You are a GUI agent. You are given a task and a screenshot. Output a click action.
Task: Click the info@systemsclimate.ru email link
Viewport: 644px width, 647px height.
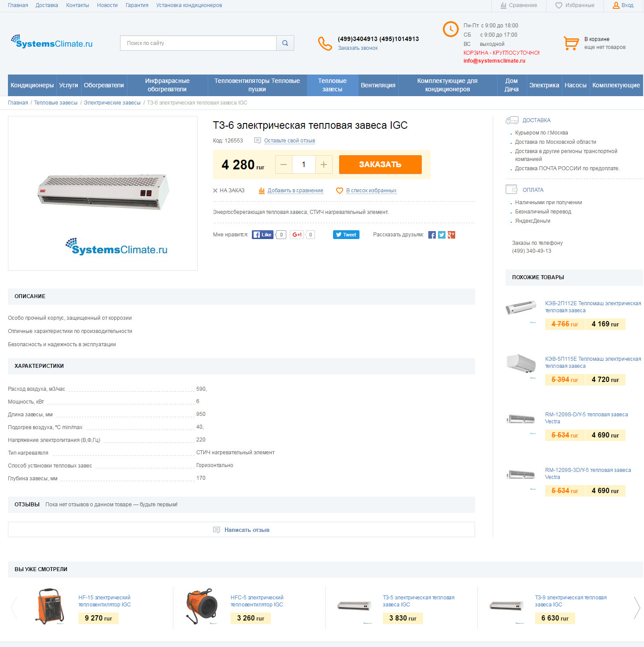[494, 61]
